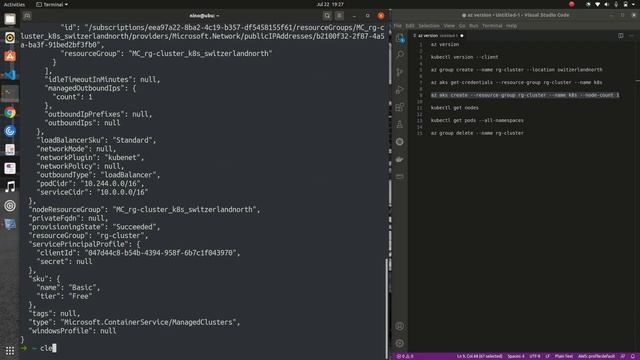Open the Manage gear in VS Code

pos(400,343)
